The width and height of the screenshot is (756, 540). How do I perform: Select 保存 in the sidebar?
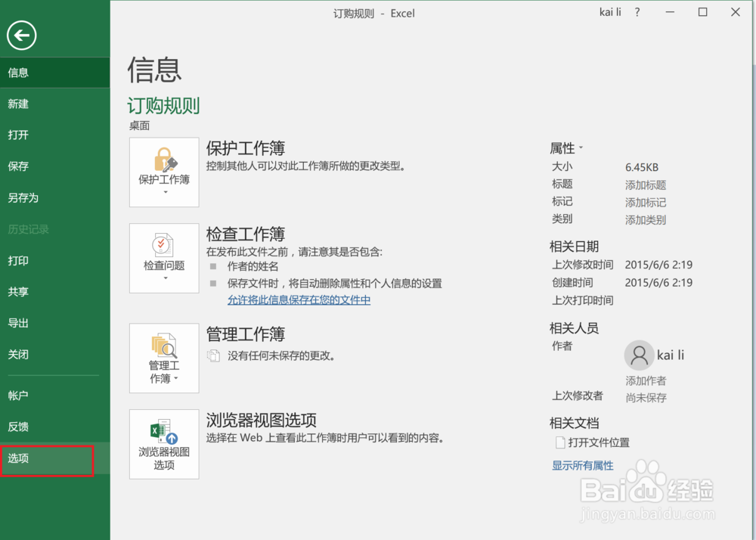point(55,166)
